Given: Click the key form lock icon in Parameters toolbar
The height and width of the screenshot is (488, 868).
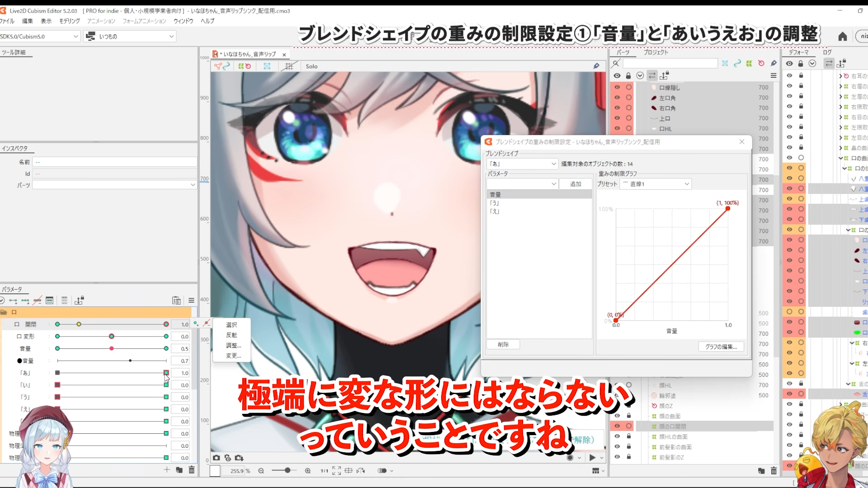Looking at the screenshot, I should click(x=80, y=300).
